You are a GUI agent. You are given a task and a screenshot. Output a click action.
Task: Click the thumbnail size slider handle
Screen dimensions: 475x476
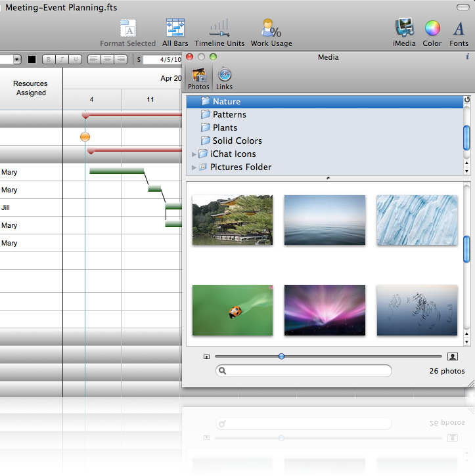pos(281,357)
